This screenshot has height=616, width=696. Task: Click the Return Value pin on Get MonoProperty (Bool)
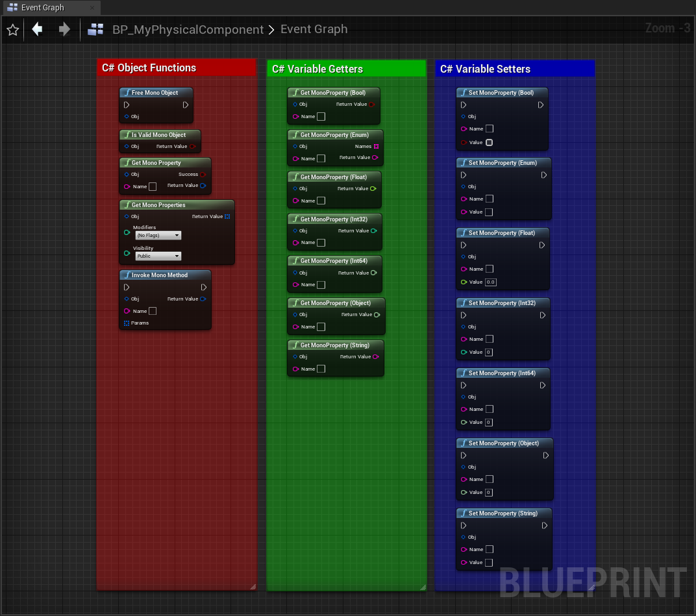click(372, 105)
